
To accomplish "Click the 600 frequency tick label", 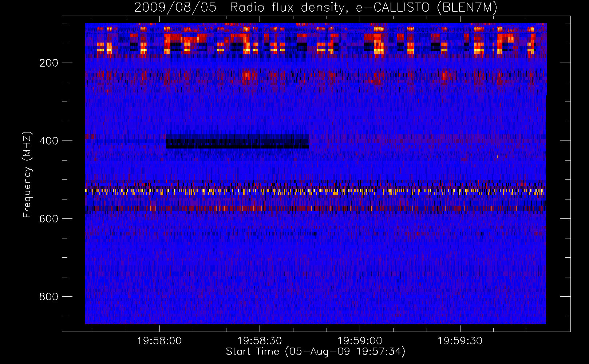I will click(x=49, y=219).
